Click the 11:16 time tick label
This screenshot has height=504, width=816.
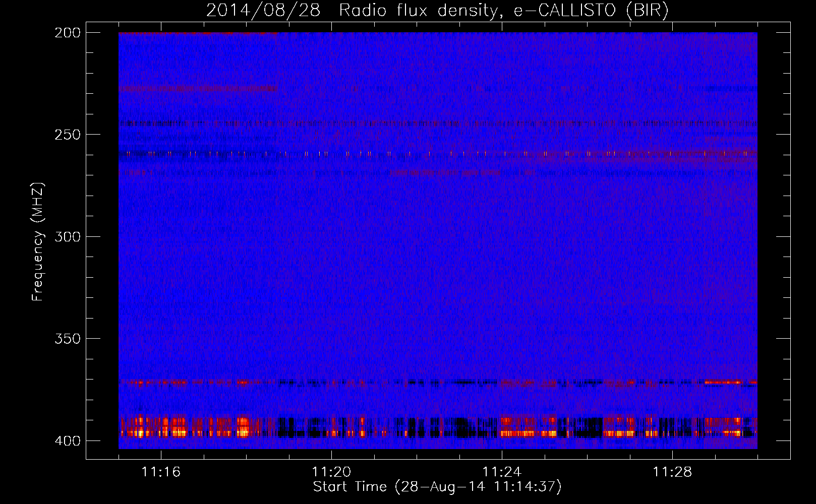tap(161, 472)
